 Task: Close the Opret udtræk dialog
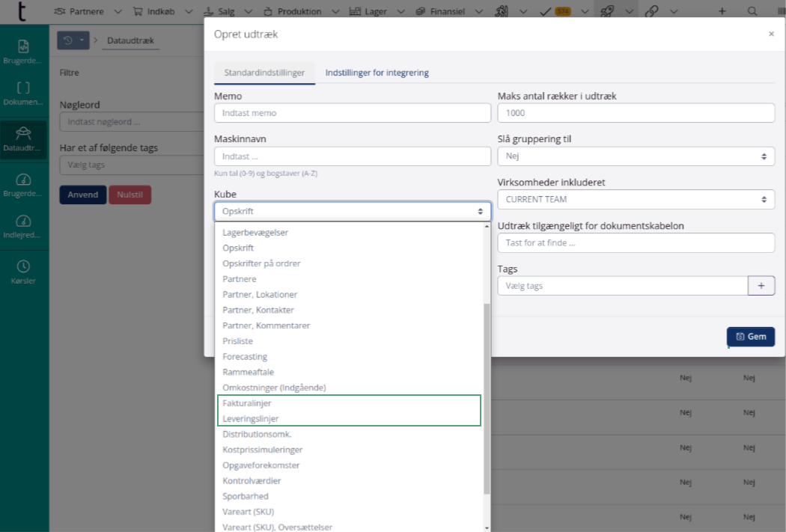point(771,34)
